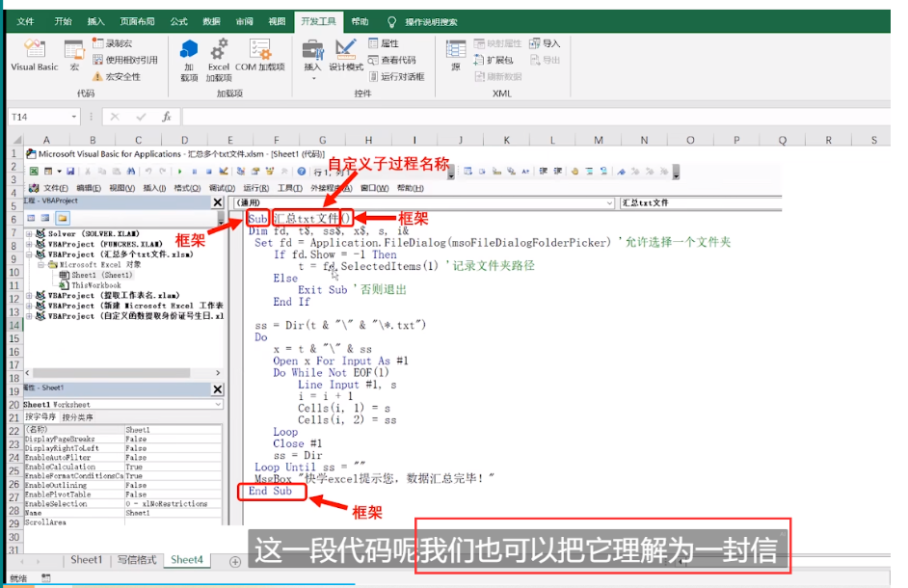Open the VBA 调试(D) menu

pyautogui.click(x=222, y=188)
